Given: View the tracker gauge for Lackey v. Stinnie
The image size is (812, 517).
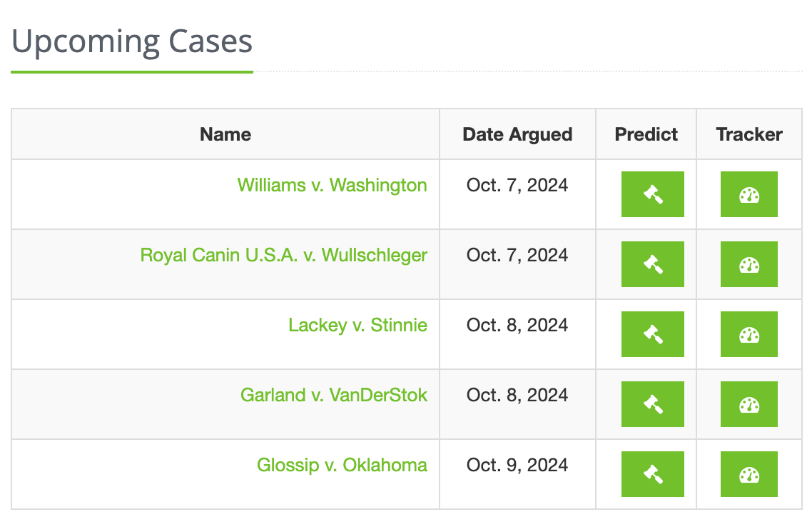Looking at the screenshot, I should 748,334.
